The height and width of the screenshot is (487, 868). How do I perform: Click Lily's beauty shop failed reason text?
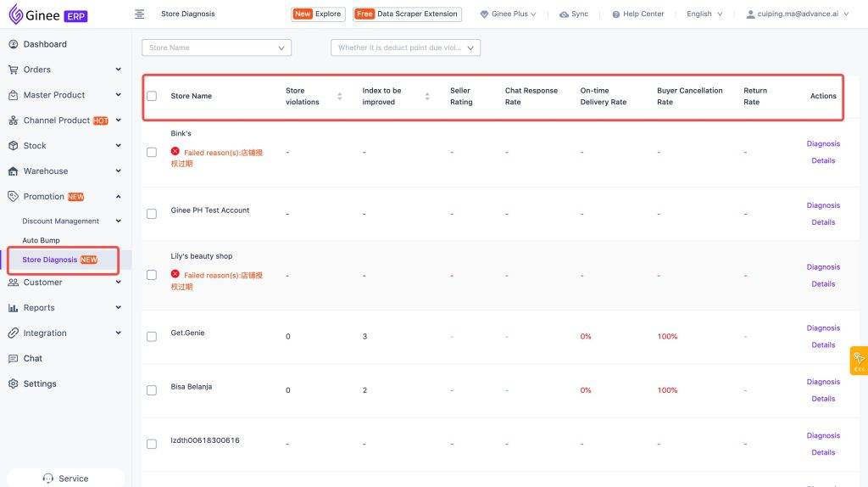(216, 281)
